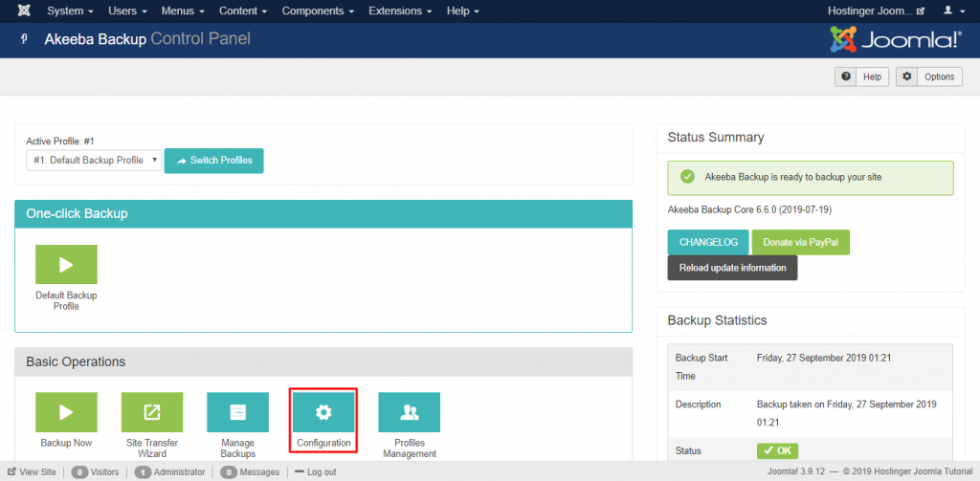Open the Manage Backups icon
The image size is (980, 481).
237,412
